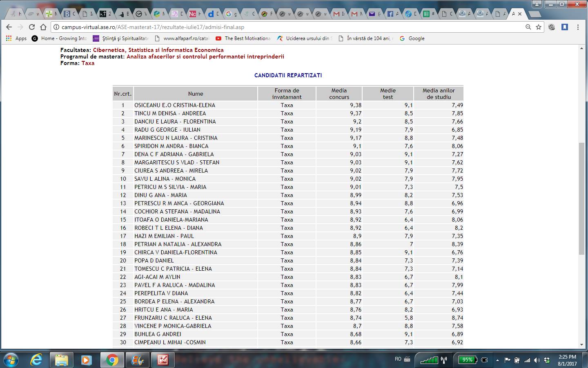Select name FRUNZARU C RALUCA - ELENA
588x368 pixels.
click(173, 318)
